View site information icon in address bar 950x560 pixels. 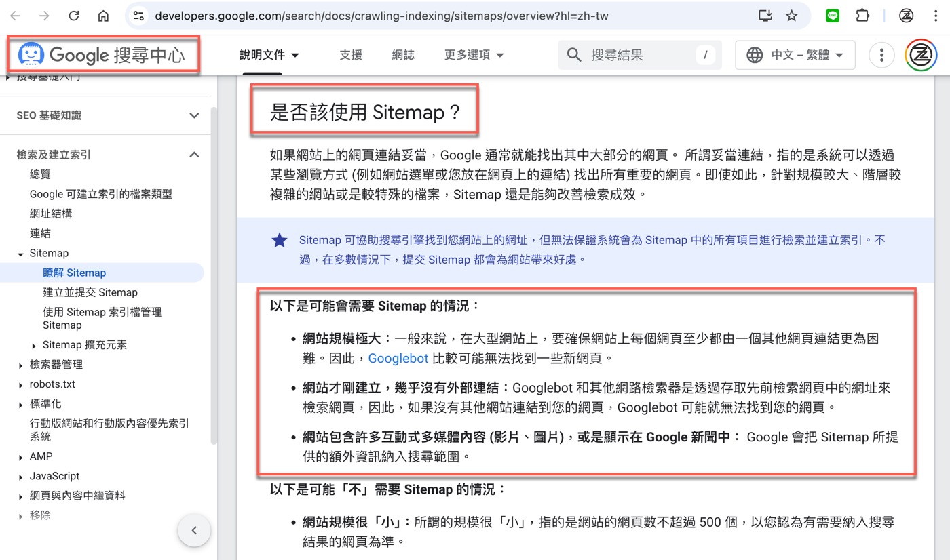click(138, 16)
